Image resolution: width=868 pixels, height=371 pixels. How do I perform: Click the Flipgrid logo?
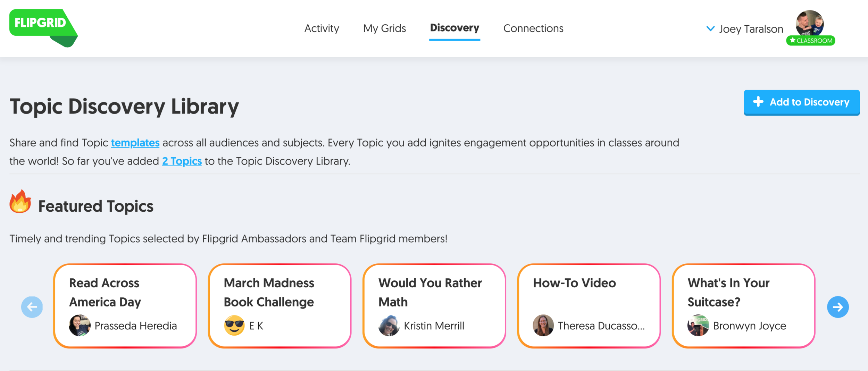pos(43,28)
